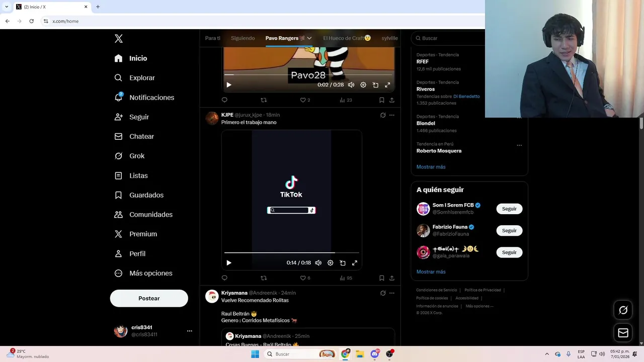644x362 pixels.
Task: Open Grok in the sidebar
Action: click(129, 156)
